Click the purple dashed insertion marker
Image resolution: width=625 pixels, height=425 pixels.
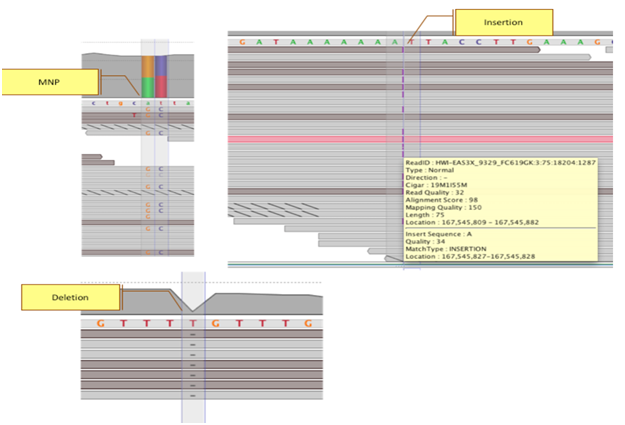click(404, 100)
